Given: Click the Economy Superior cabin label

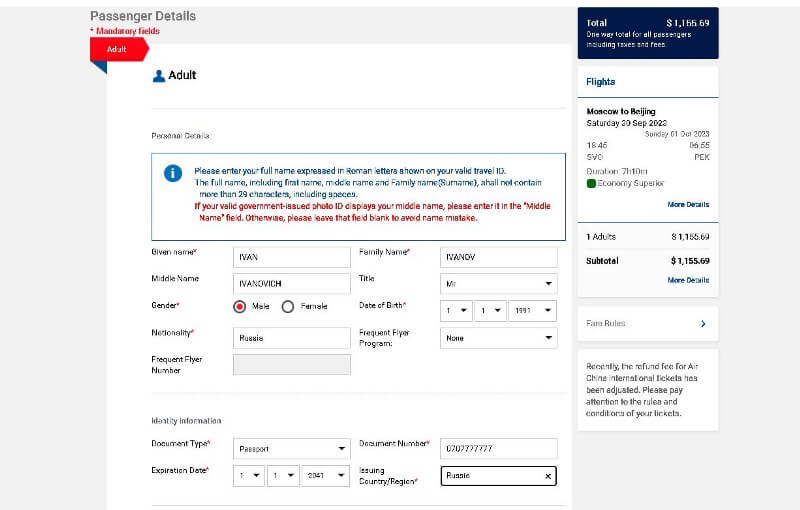Looking at the screenshot, I should click(x=631, y=183).
